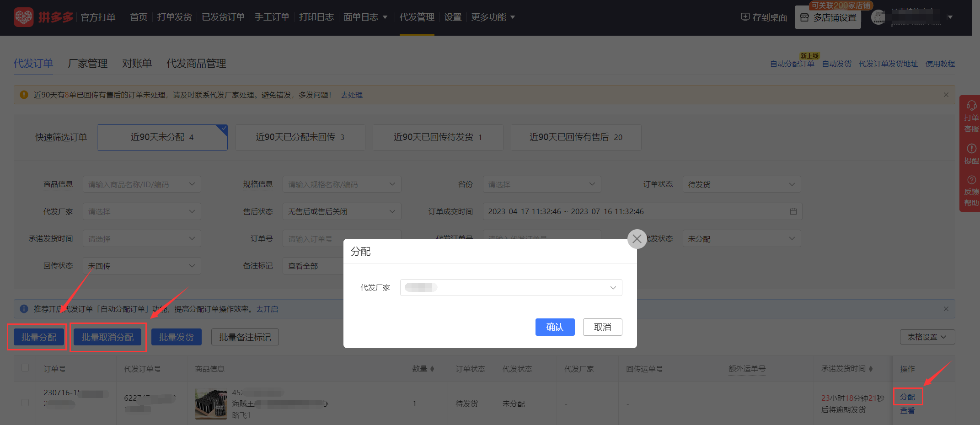Expand the 表格设置 dropdown
The width and height of the screenshot is (980, 425).
[x=927, y=337]
